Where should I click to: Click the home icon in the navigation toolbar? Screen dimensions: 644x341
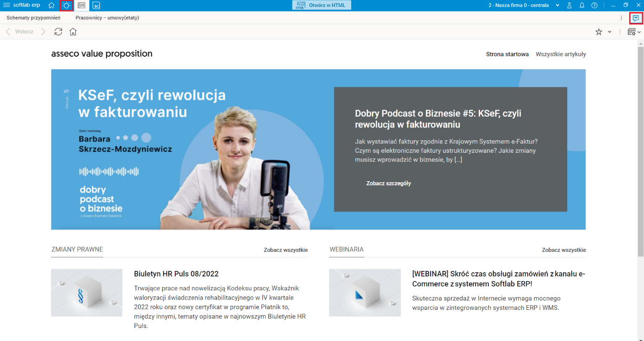click(73, 32)
